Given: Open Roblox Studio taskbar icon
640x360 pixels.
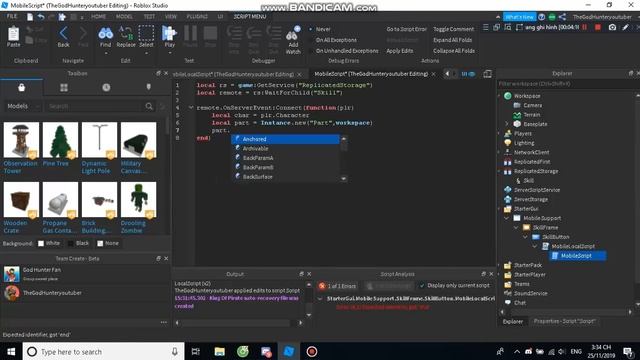Looking at the screenshot, I should point(289,351).
